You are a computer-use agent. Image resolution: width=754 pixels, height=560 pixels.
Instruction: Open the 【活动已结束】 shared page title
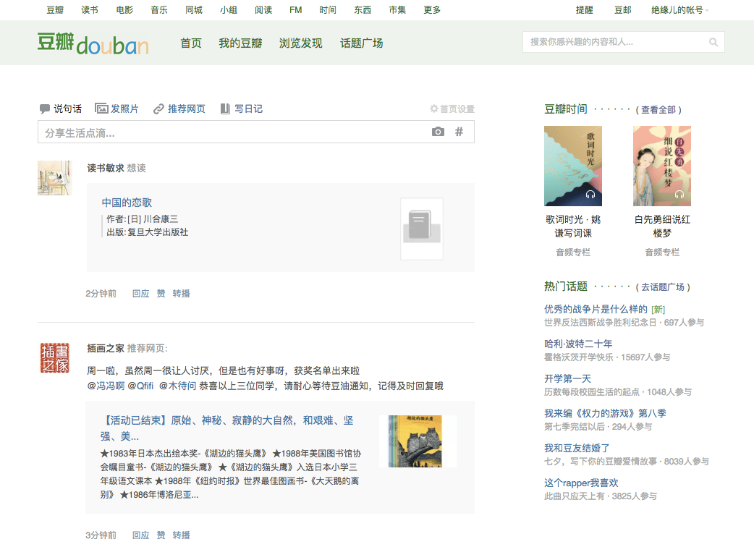tap(226, 428)
